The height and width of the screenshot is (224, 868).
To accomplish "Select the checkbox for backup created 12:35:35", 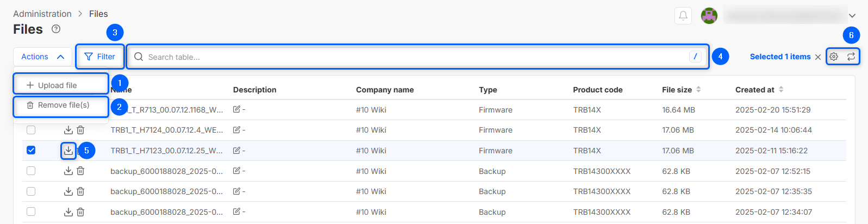I will point(31,191).
